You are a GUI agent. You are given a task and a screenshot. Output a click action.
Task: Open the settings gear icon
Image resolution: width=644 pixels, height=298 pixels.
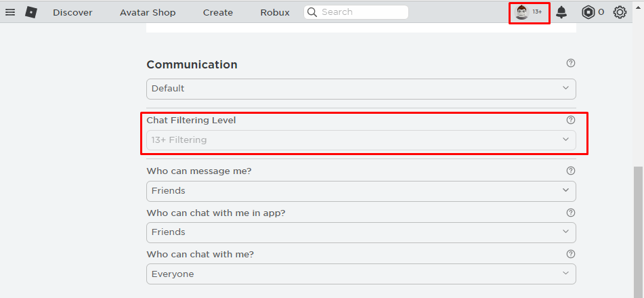pyautogui.click(x=620, y=12)
